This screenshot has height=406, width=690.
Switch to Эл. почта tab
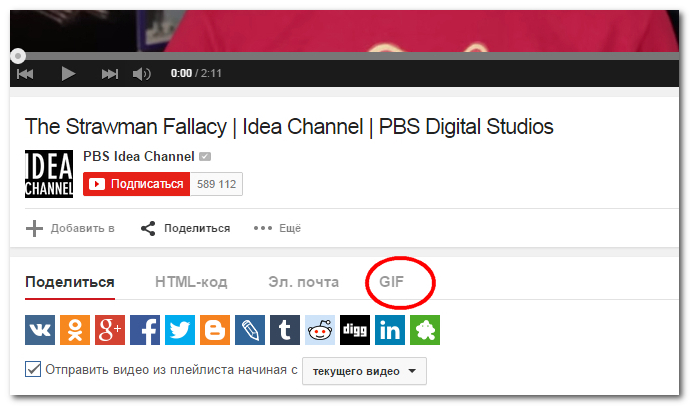[304, 282]
